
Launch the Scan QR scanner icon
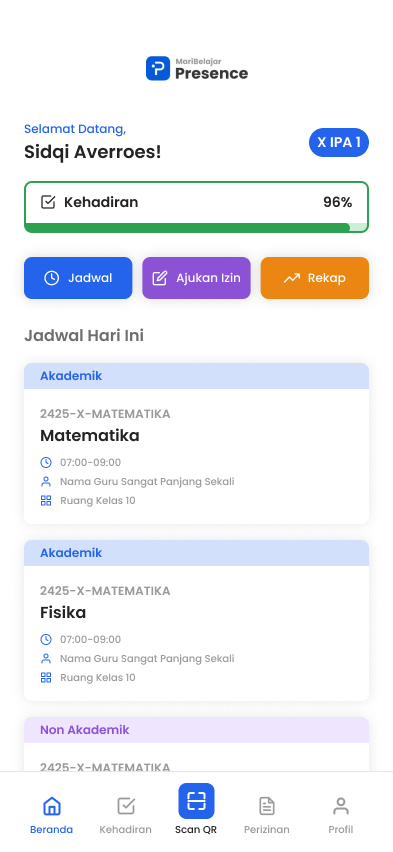tap(196, 801)
